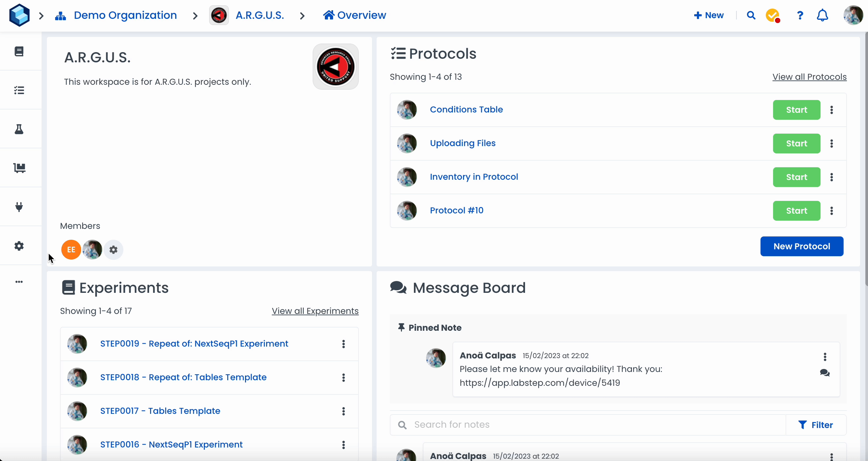Open options menu for STEP0019 experiment

click(343, 344)
